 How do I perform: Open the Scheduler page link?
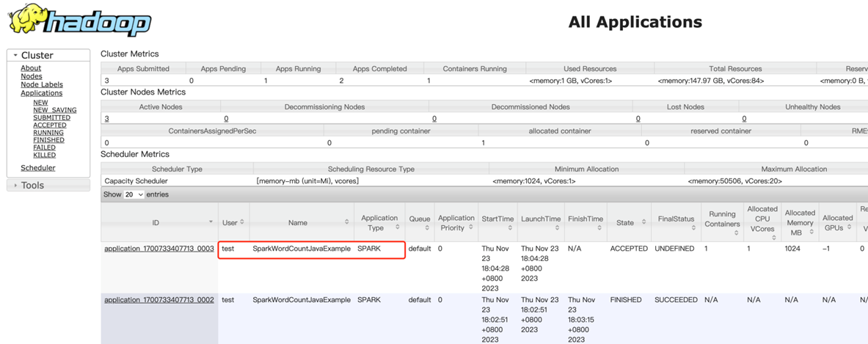[x=38, y=168]
